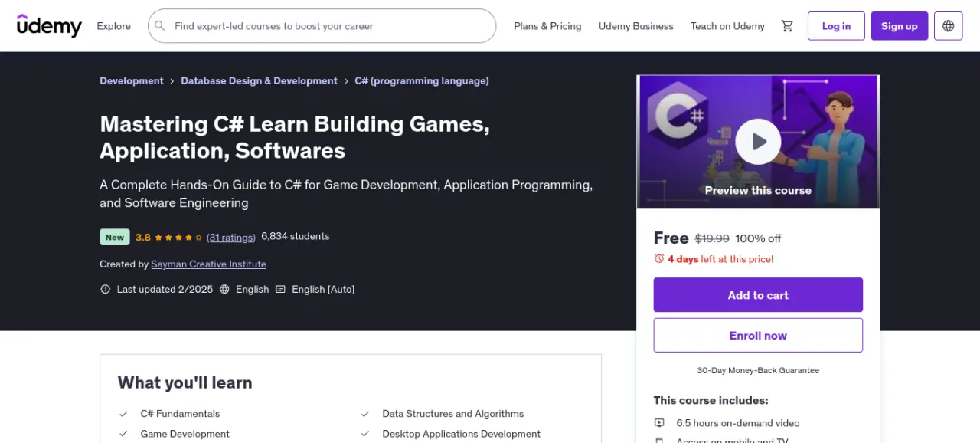Open the Udemy logo homepage
The height and width of the screenshot is (443, 980).
[49, 25]
